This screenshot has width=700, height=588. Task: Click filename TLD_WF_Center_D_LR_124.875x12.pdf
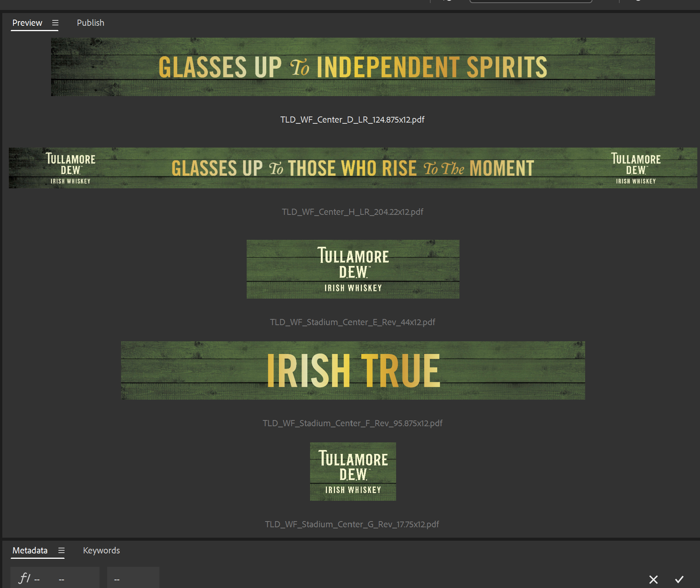pos(352,120)
